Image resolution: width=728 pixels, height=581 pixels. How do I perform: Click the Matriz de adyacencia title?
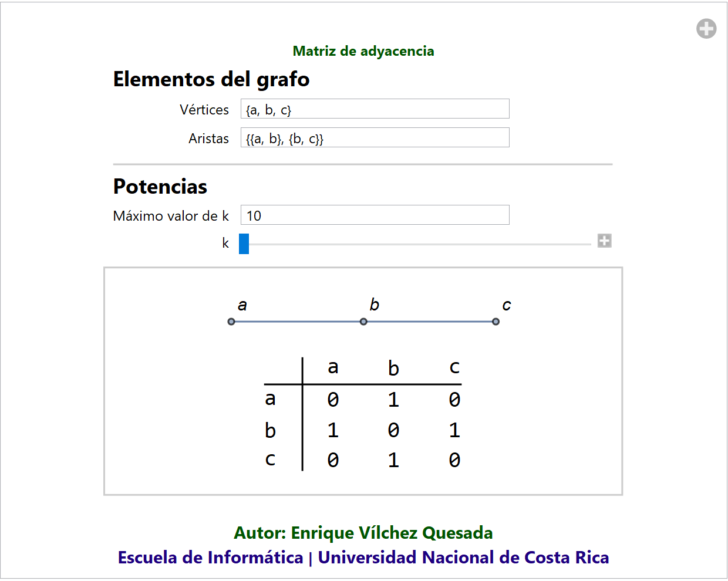pos(363,51)
